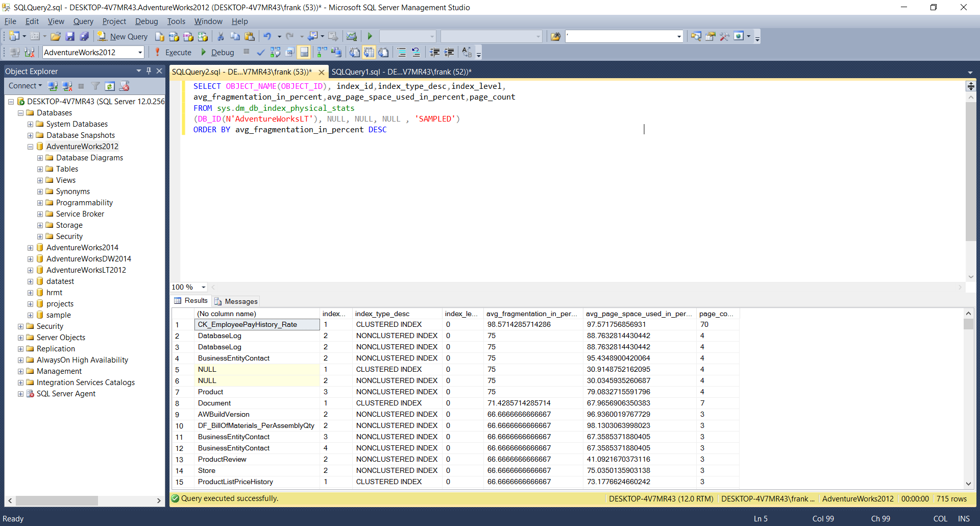The height and width of the screenshot is (526, 980).
Task: Open the Tools menu
Action: [x=176, y=21]
